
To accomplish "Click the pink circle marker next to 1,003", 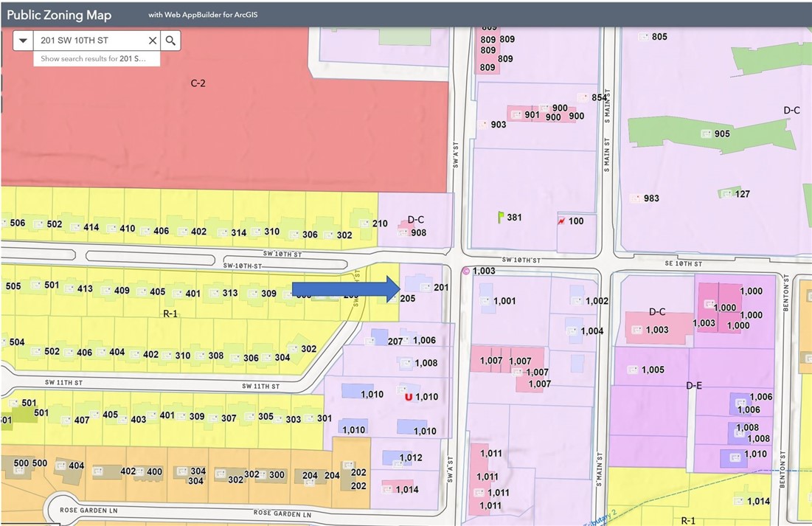I will click(465, 271).
